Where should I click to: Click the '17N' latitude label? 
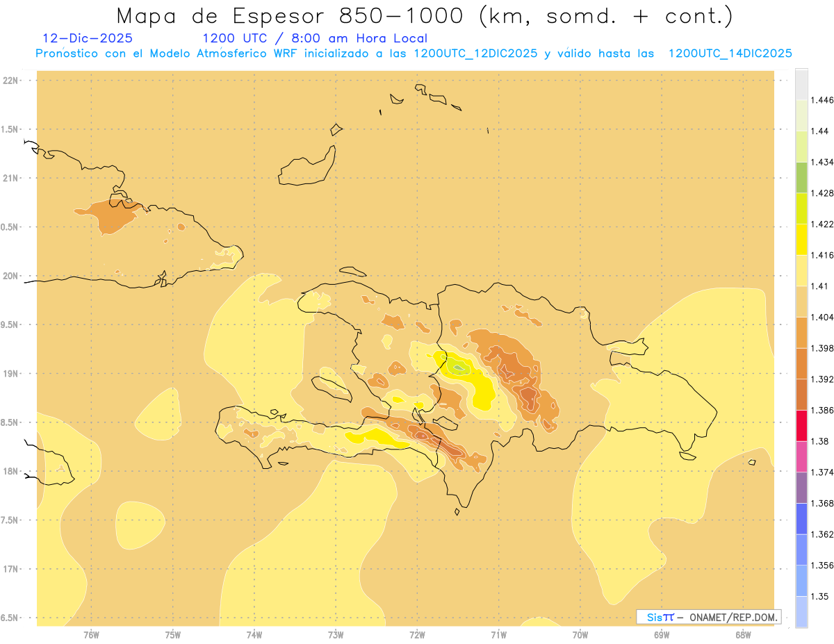10,569
